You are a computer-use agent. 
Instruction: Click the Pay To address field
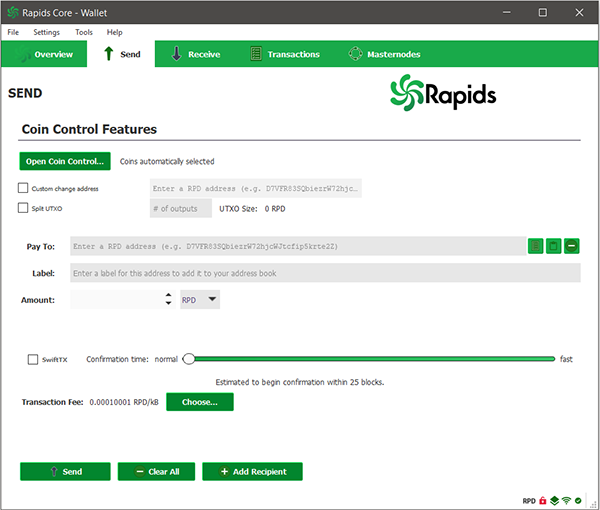298,246
